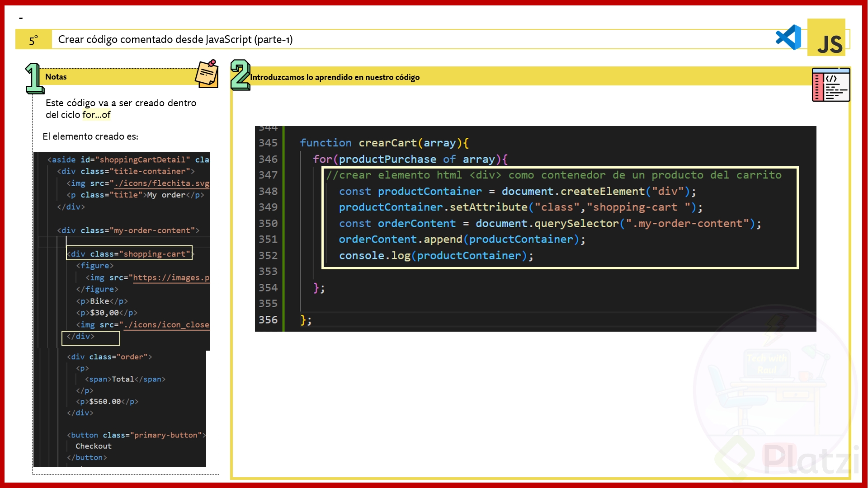Click 'Introduzcamos lo aprendido en nuestro código' heading

[x=335, y=77]
